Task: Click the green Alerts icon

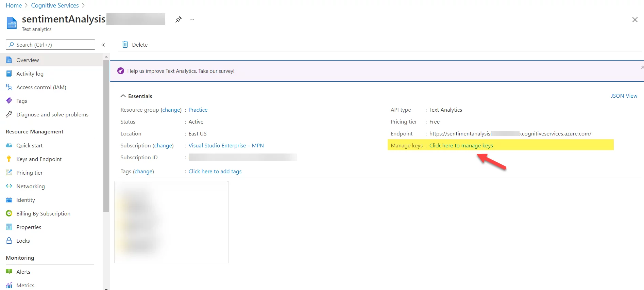Action: pos(9,272)
